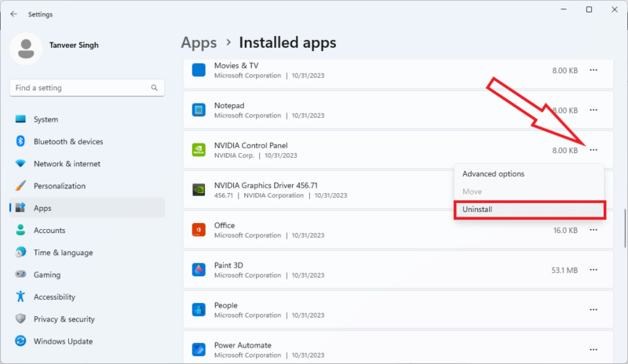Click the NVIDIA Graphics Driver icon
The width and height of the screenshot is (628, 364).
(x=199, y=190)
